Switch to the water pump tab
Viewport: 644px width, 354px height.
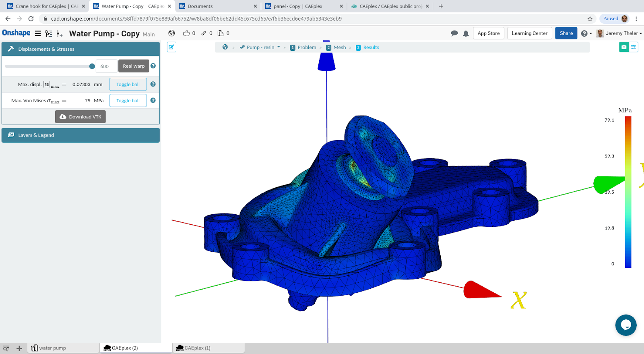click(x=52, y=348)
